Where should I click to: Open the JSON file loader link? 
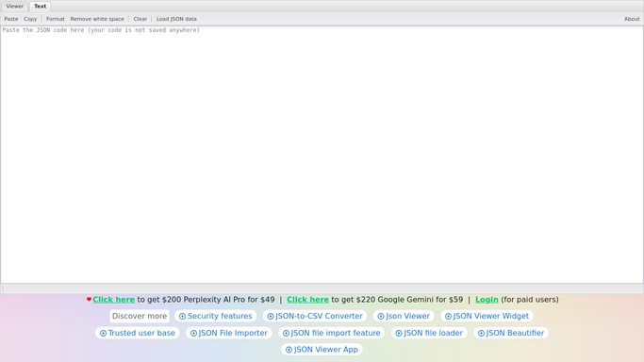coord(429,333)
